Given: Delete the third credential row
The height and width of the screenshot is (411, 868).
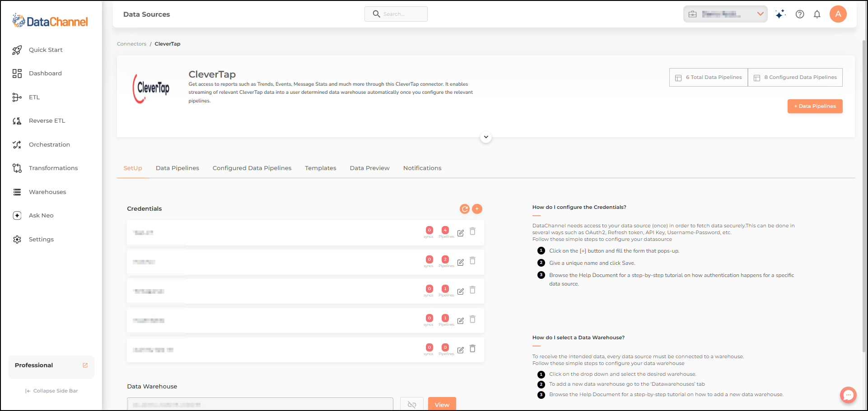Looking at the screenshot, I should pos(472,290).
